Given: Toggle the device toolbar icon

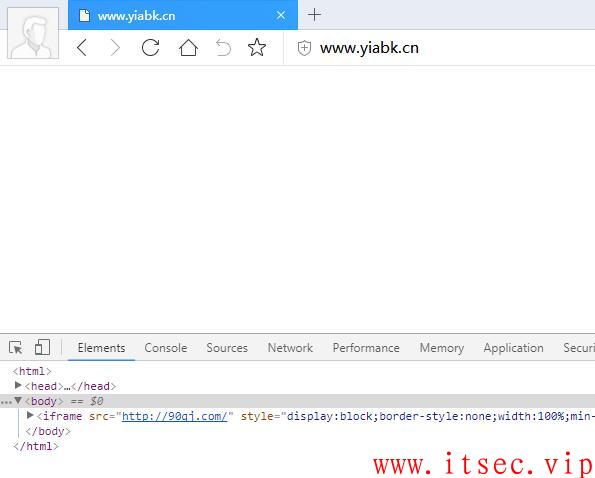Looking at the screenshot, I should 42,347.
